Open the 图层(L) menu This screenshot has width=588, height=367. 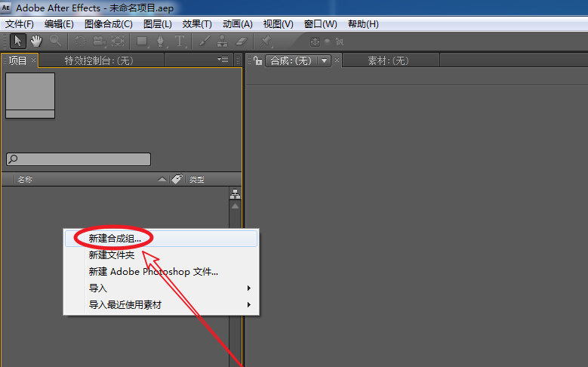pos(158,24)
